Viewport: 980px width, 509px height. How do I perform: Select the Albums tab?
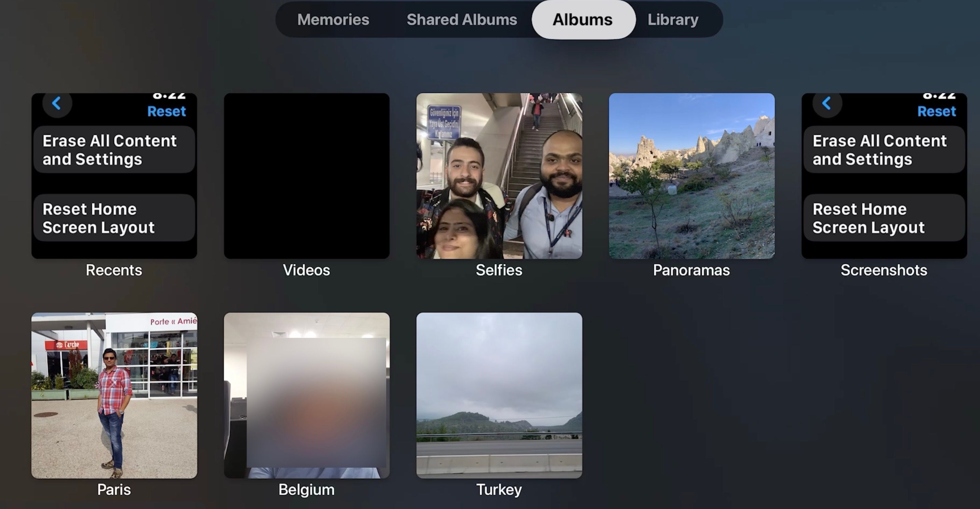pyautogui.click(x=582, y=19)
